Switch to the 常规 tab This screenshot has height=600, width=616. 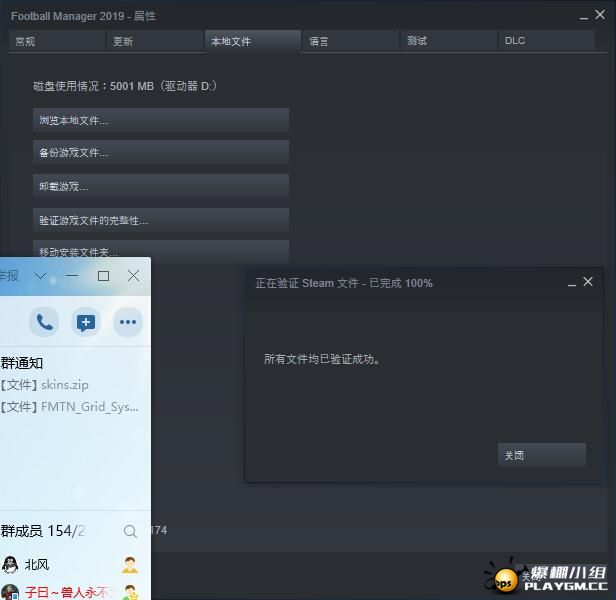(x=57, y=41)
